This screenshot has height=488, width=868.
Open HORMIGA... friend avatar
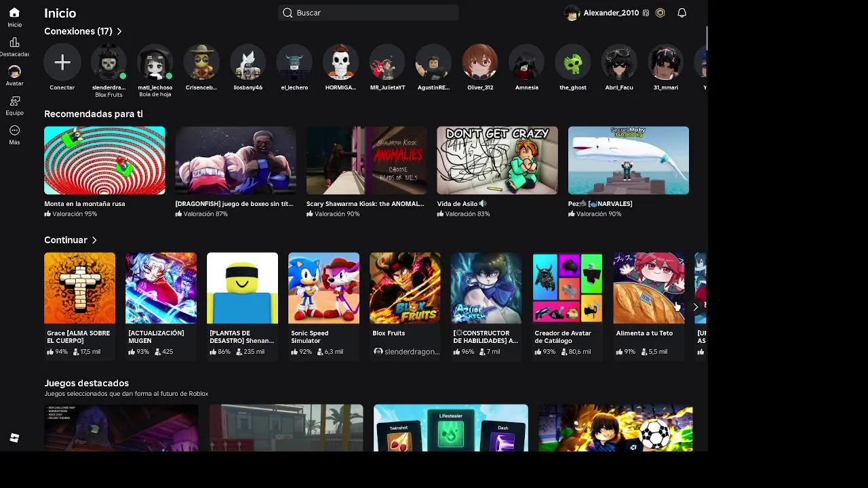(340, 63)
